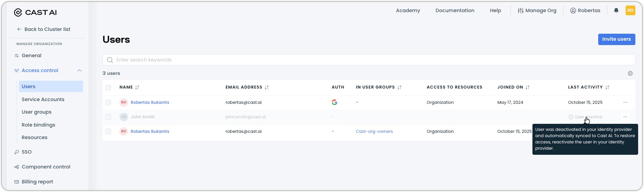
Task: Open the Manage Org link
Action: 537,11
